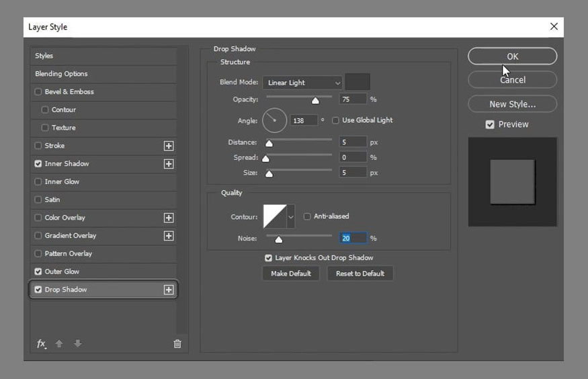This screenshot has height=379, width=588.
Task: Click the style preview thumbnail
Action: click(512, 182)
